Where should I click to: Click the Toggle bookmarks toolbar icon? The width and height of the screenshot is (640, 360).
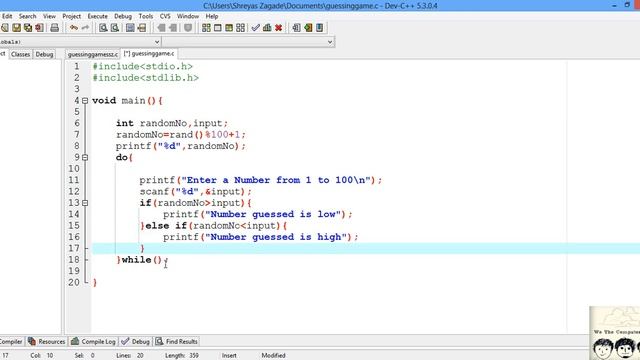(308, 28)
